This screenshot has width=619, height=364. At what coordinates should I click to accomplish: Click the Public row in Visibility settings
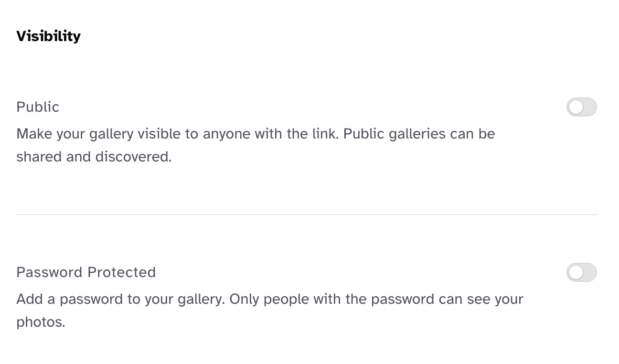point(306,107)
